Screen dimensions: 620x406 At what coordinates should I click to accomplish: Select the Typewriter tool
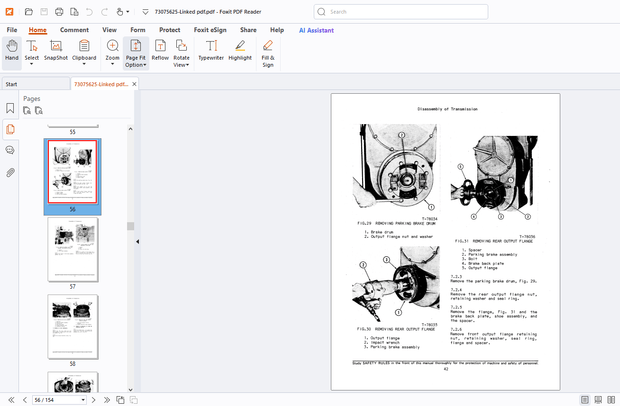[211, 50]
